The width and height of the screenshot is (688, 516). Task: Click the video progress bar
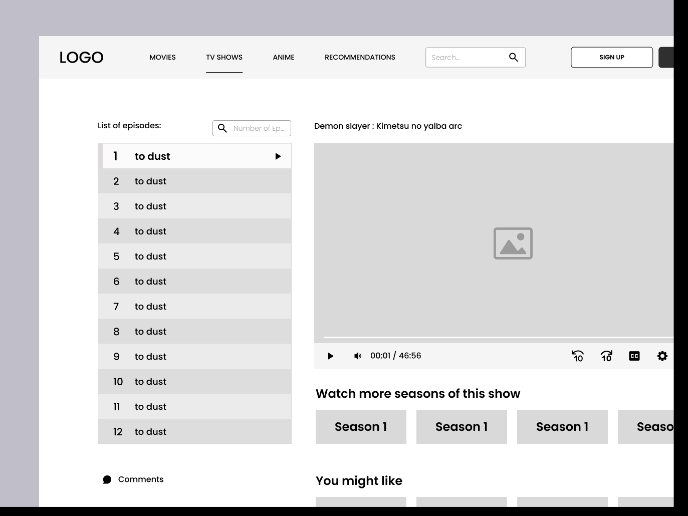click(498, 337)
